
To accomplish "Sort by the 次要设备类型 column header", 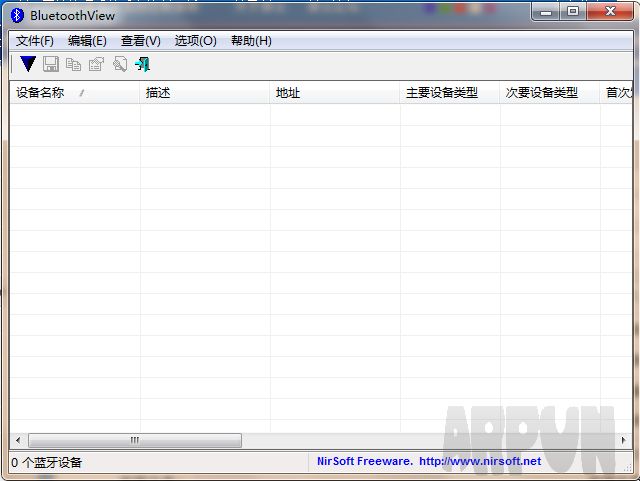I will coord(550,93).
